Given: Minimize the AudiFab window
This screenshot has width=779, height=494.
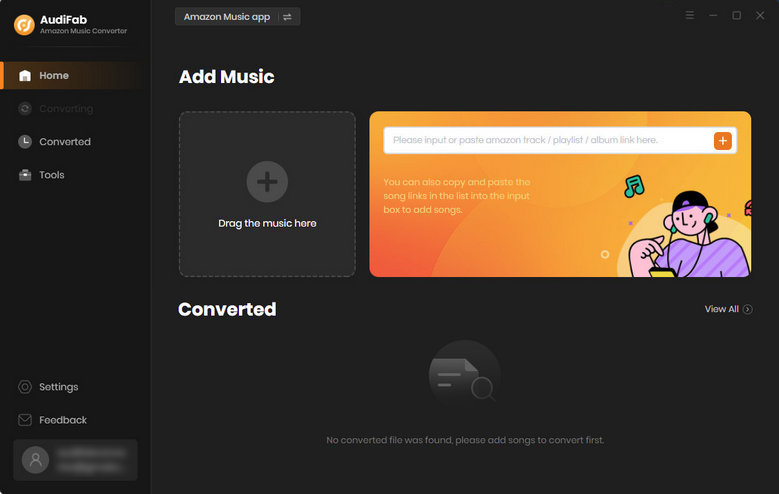Looking at the screenshot, I should tap(713, 15).
